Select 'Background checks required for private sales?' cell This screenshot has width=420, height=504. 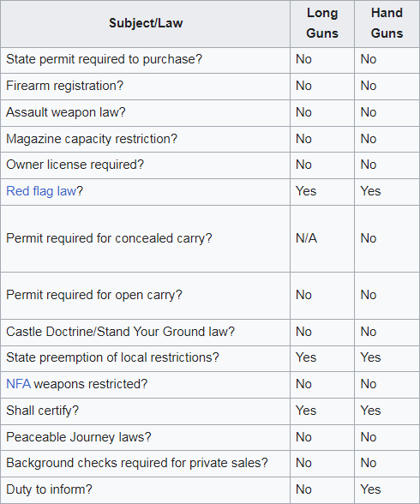(x=146, y=464)
